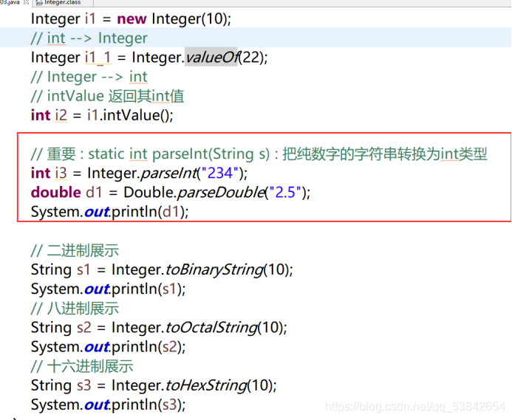The image size is (512, 420).
Task: Click the comment starting with '// 重要 : static int parseInt'
Action: [259, 154]
